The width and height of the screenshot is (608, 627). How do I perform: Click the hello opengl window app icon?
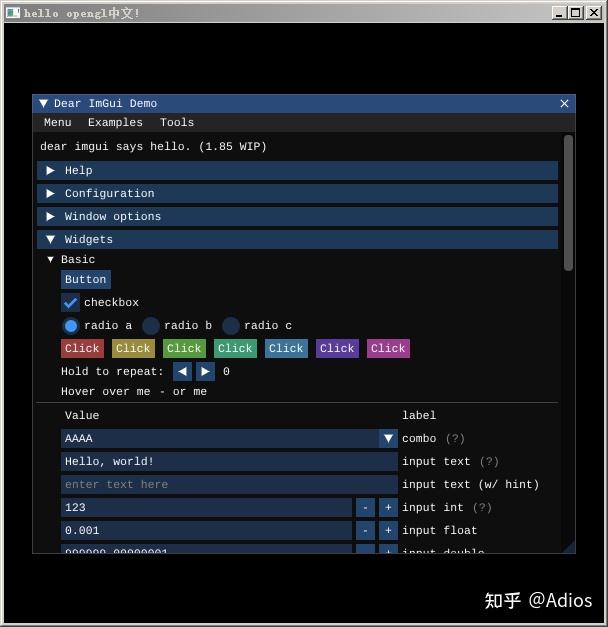pyautogui.click(x=13, y=13)
